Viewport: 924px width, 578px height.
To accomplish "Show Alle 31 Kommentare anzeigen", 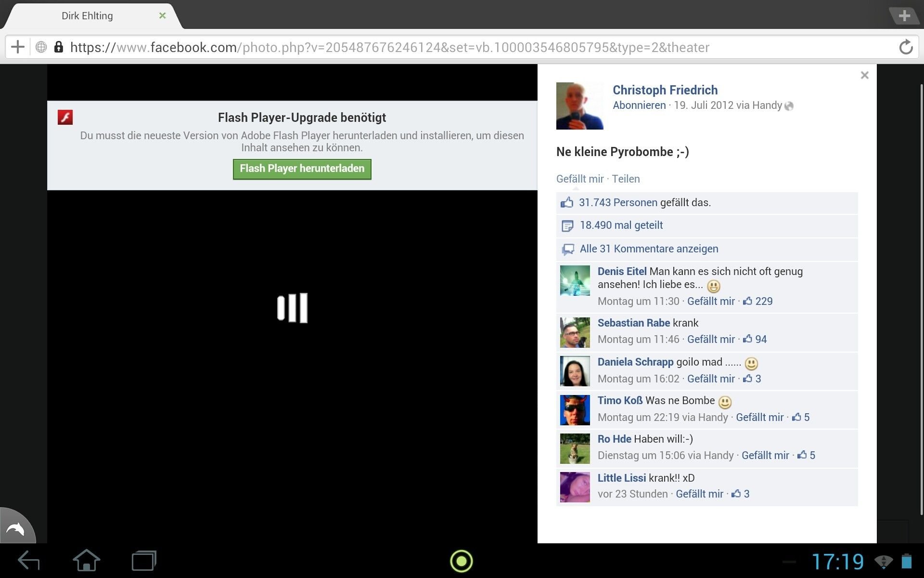I will 649,249.
